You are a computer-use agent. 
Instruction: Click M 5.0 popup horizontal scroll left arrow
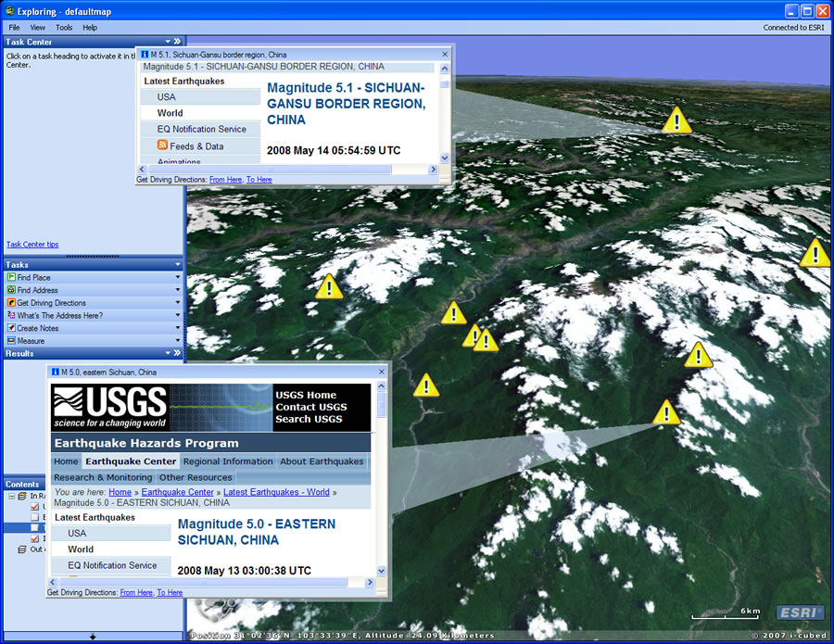(x=53, y=582)
